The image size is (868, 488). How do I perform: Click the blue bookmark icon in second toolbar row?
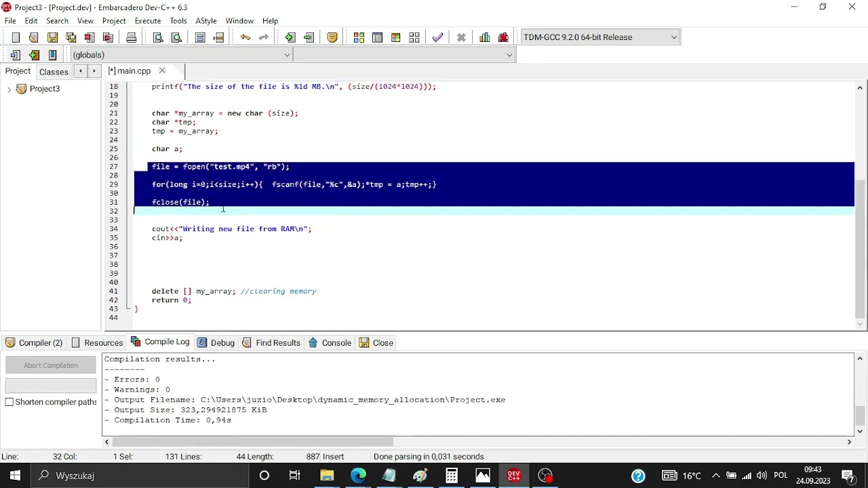pos(52,55)
